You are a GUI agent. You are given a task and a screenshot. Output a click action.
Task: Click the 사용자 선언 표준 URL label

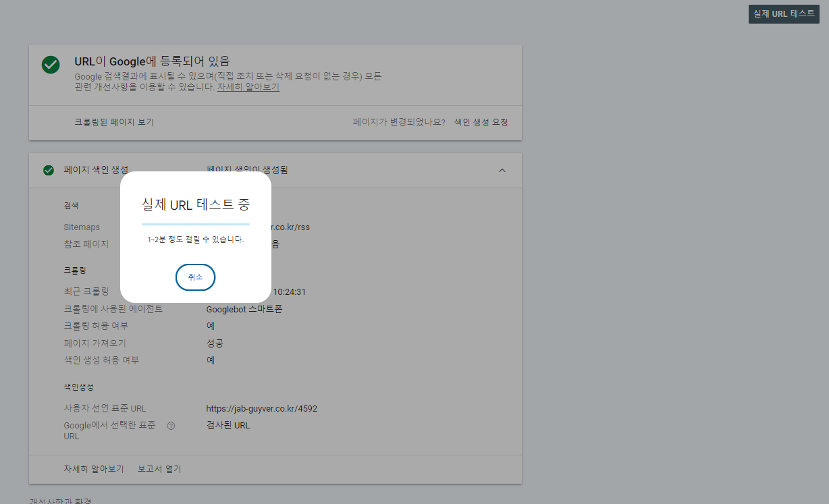(105, 408)
